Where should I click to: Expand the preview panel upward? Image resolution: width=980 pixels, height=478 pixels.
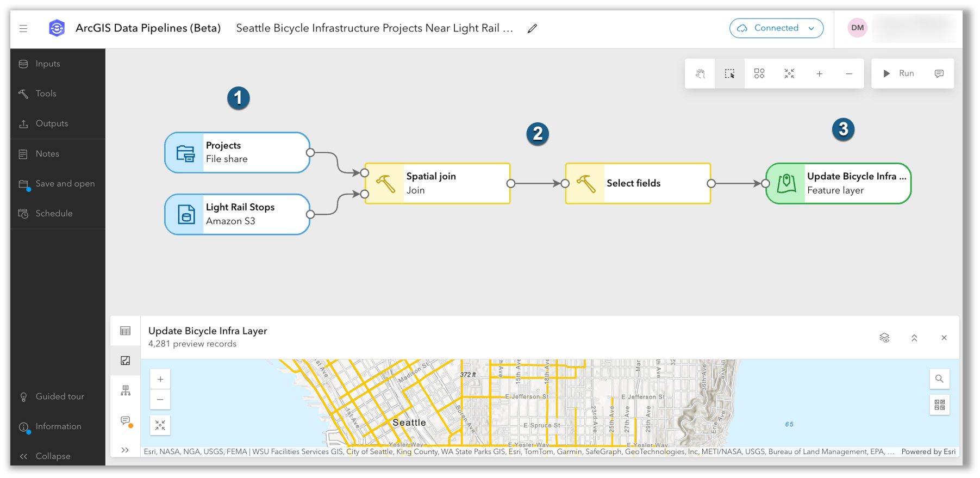click(914, 338)
